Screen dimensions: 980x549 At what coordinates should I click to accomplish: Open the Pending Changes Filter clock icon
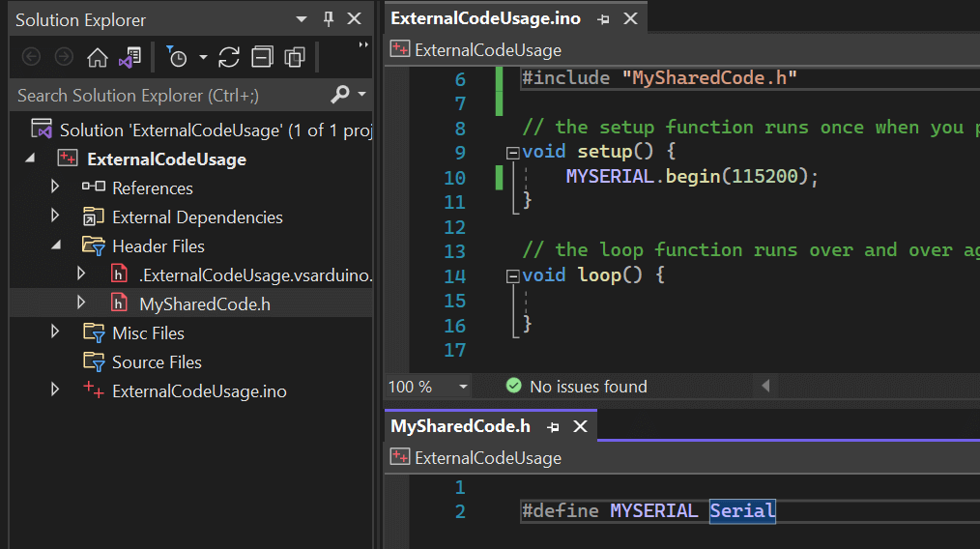[x=177, y=58]
